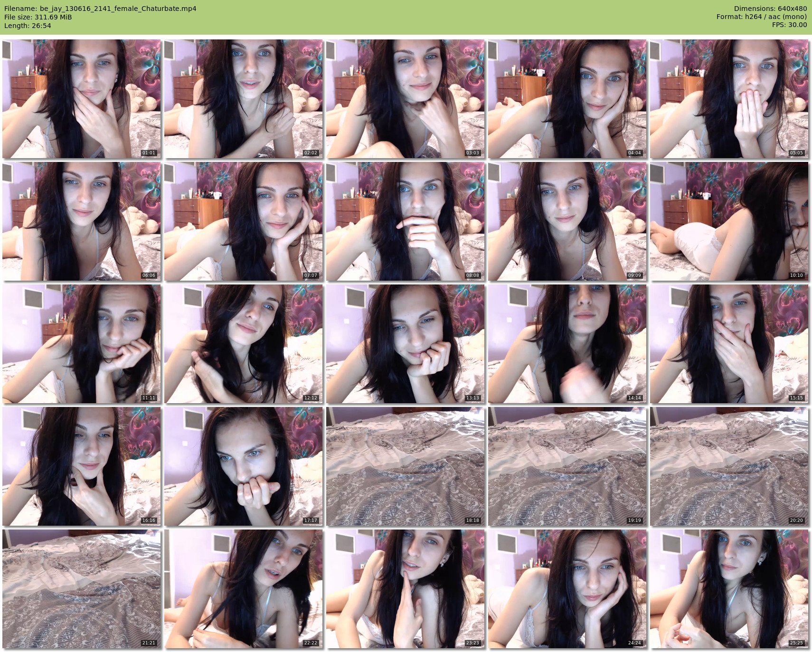Select the thumbnail timestamped 03:03
The image size is (812, 652).
405,99
